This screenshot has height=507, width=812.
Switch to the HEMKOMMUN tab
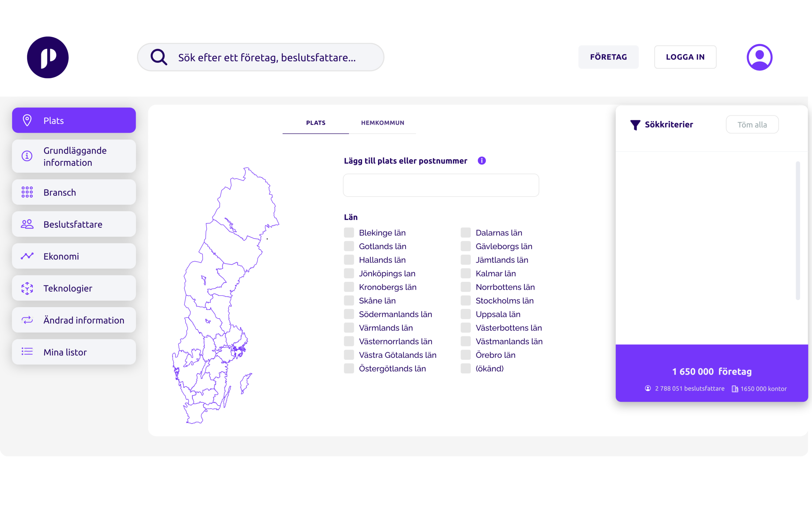pos(383,123)
